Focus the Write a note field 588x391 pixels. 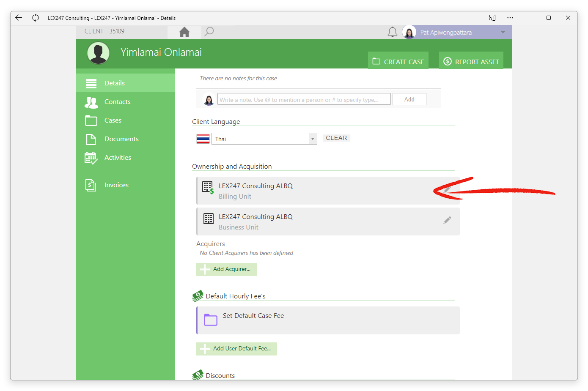(x=304, y=99)
